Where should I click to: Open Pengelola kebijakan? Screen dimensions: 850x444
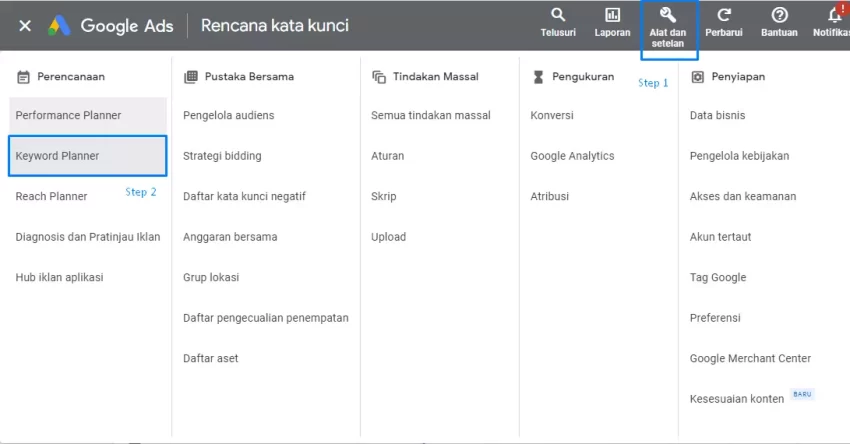pyautogui.click(x=739, y=156)
